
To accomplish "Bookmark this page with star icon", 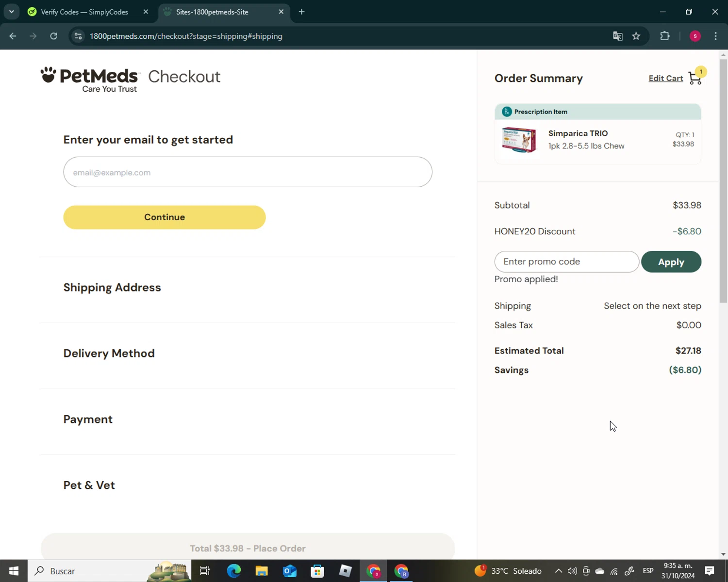I will click(636, 36).
